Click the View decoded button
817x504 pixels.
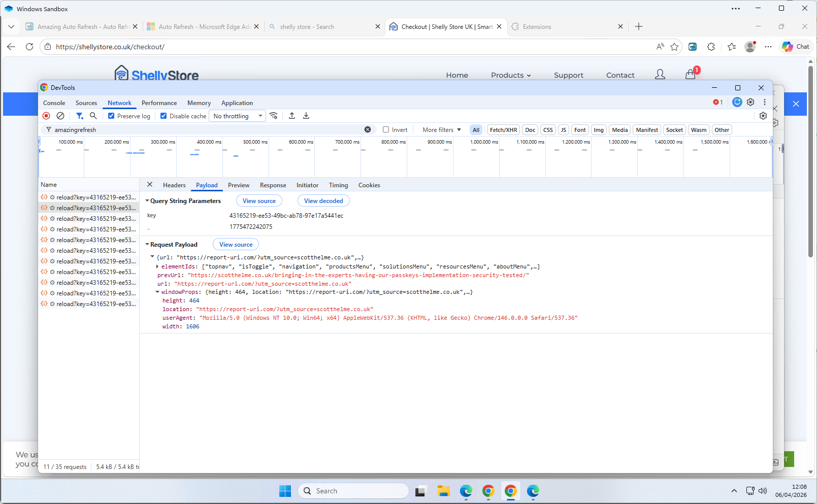tap(323, 201)
